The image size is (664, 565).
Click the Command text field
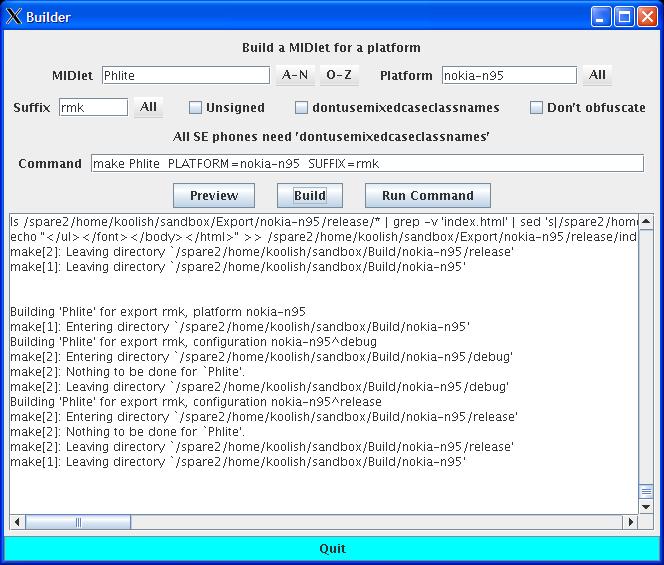click(x=367, y=163)
